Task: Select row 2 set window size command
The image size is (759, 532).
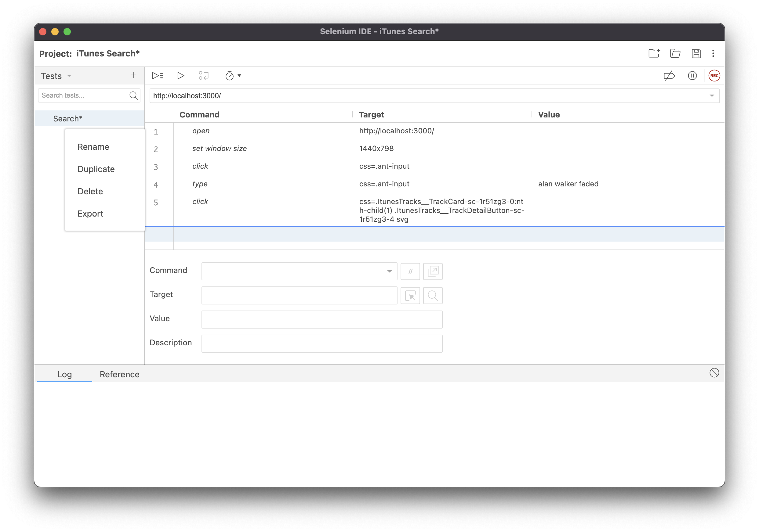Action: point(434,149)
